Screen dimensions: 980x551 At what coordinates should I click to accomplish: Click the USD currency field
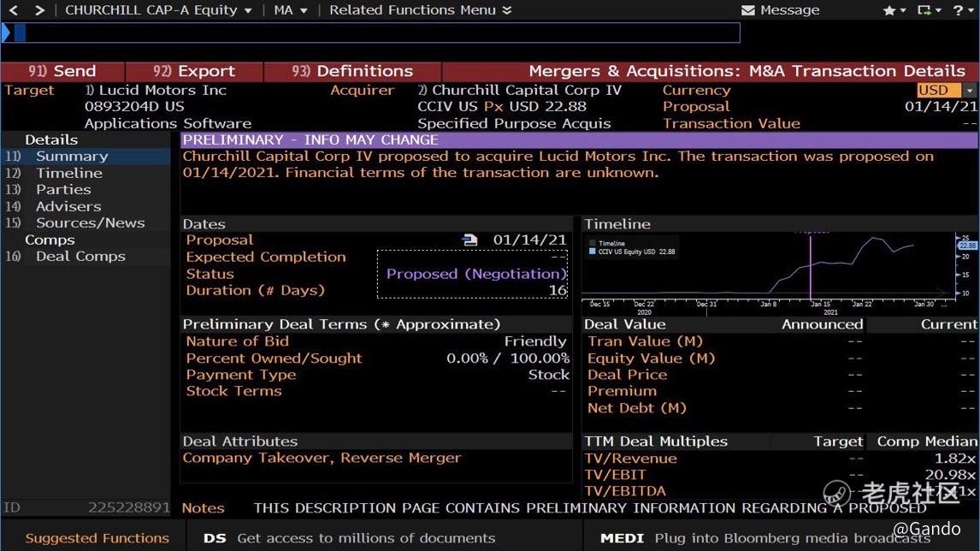(939, 90)
